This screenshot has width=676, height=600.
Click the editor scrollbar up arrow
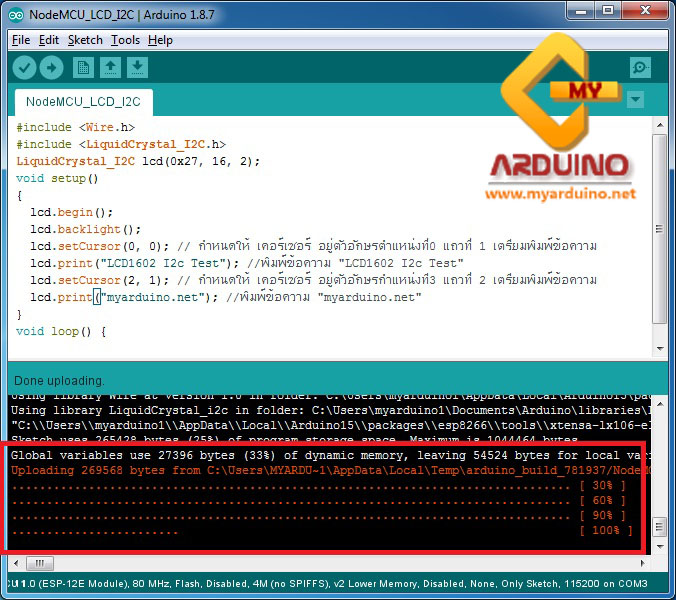click(659, 125)
